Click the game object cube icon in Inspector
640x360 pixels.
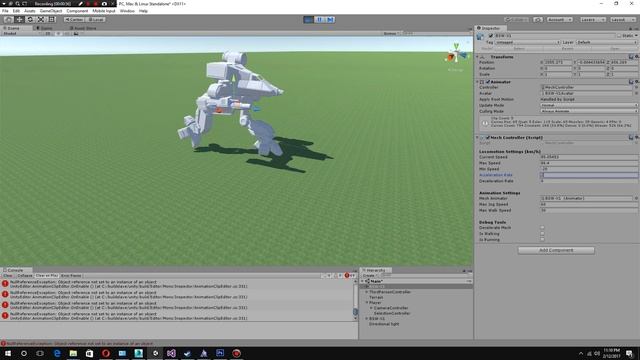point(480,37)
